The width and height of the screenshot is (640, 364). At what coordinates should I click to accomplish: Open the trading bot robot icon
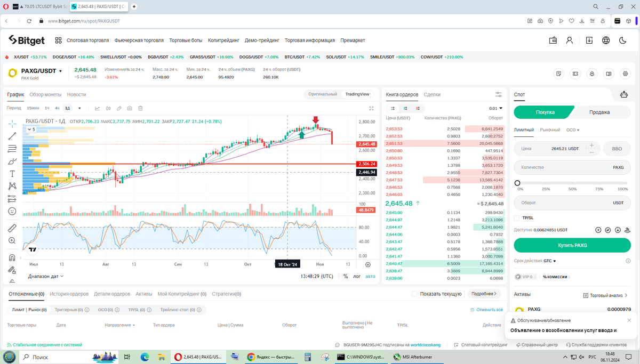coord(623,95)
